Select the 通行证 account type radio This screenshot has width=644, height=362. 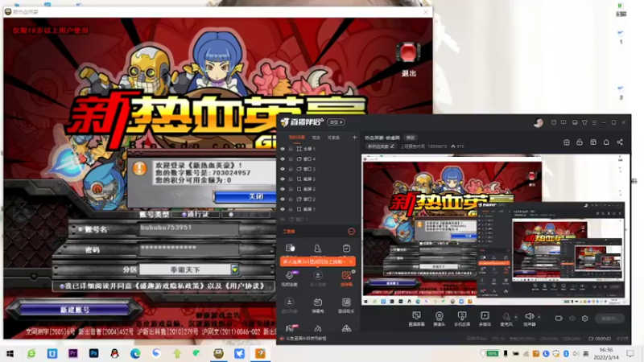coord(184,214)
